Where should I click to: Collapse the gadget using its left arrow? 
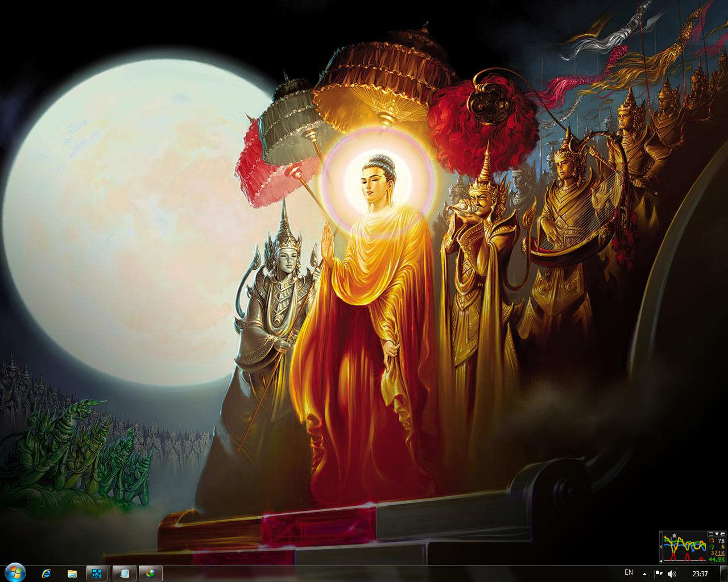(661, 547)
